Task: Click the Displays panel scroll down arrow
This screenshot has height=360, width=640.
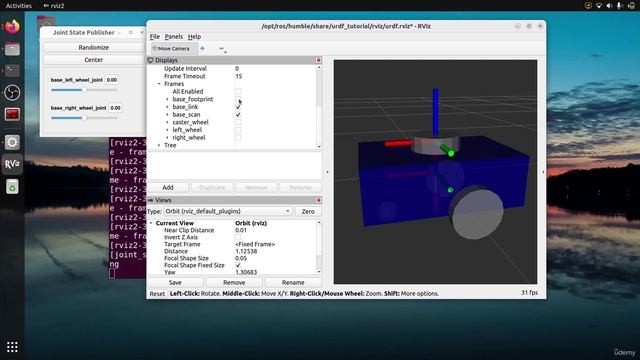Action: coord(319,147)
